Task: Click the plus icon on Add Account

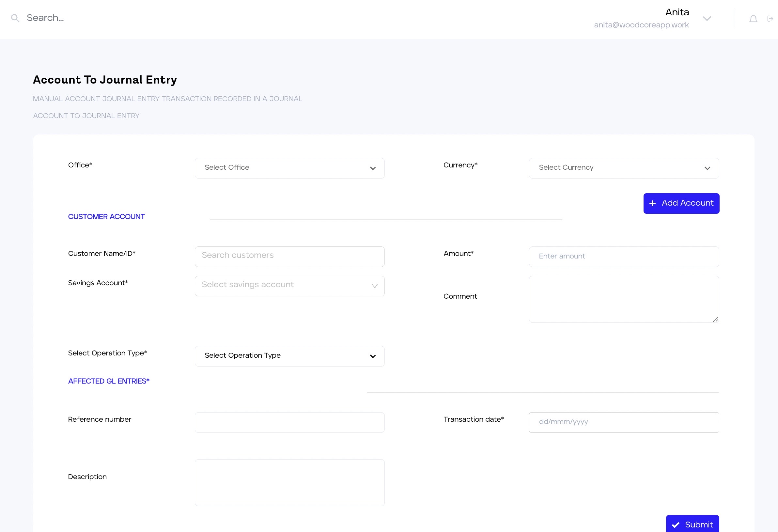Action: point(652,203)
